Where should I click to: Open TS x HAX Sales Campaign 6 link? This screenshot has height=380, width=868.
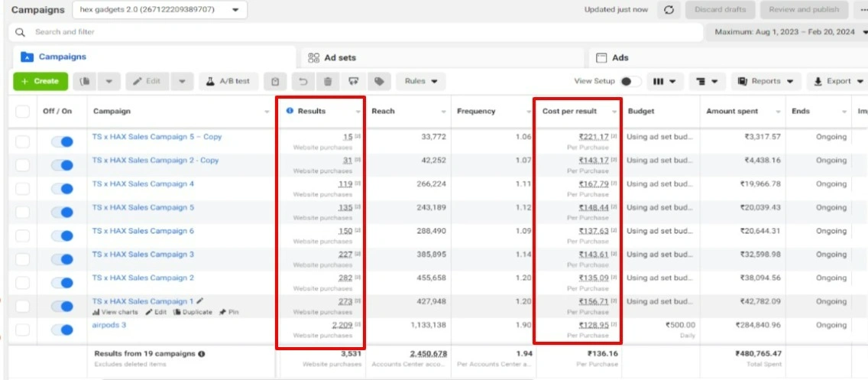click(143, 231)
